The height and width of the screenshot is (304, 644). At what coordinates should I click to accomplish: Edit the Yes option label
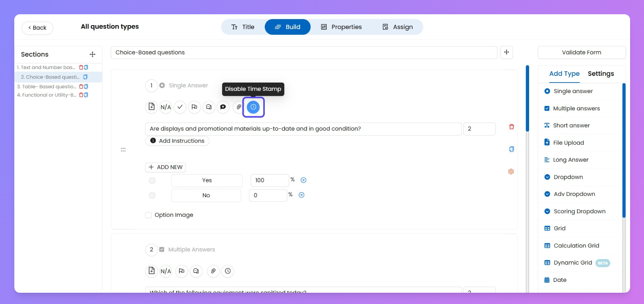tap(207, 181)
